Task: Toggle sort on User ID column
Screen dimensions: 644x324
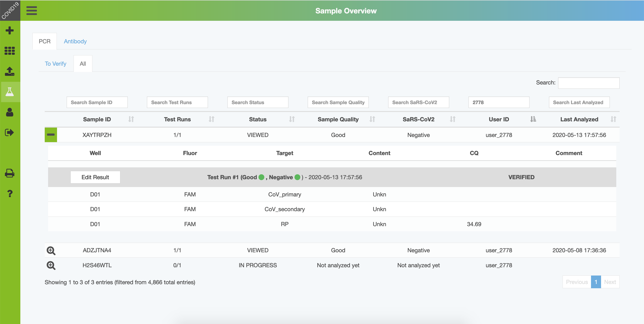Action: (499, 119)
